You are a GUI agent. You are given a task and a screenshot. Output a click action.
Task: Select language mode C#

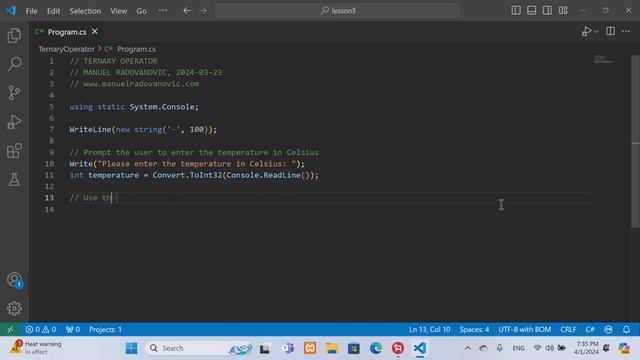pos(590,329)
